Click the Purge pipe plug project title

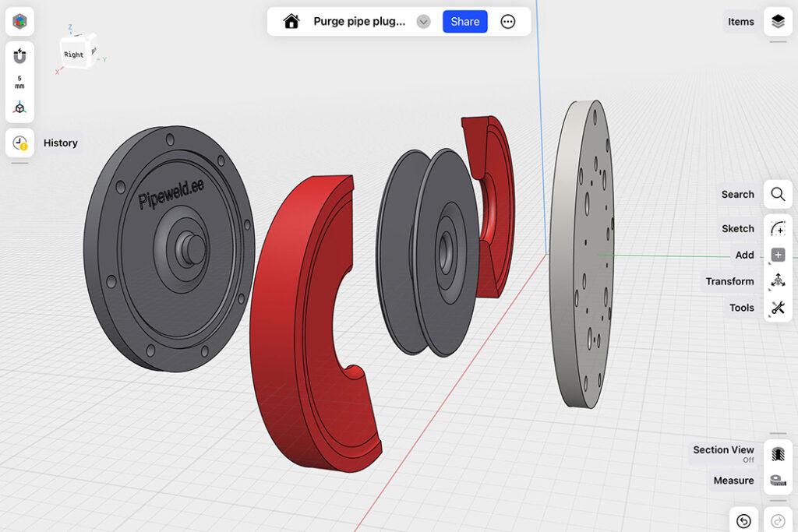pos(359,21)
